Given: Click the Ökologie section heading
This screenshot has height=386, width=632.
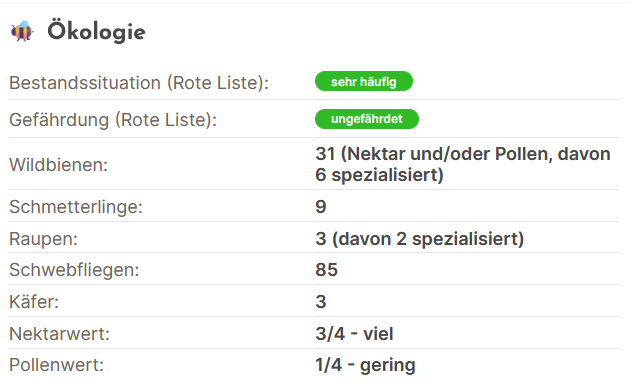Looking at the screenshot, I should [96, 31].
